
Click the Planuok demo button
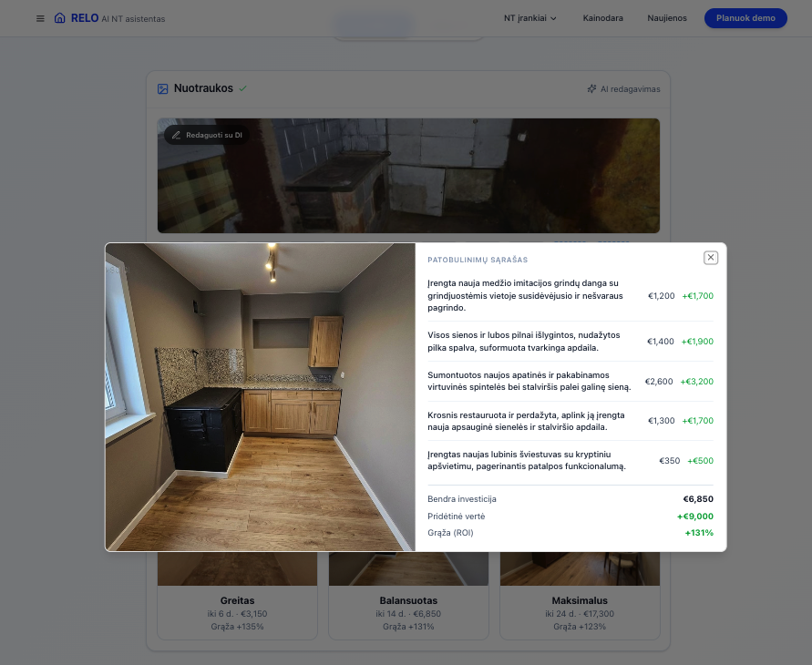tap(745, 18)
